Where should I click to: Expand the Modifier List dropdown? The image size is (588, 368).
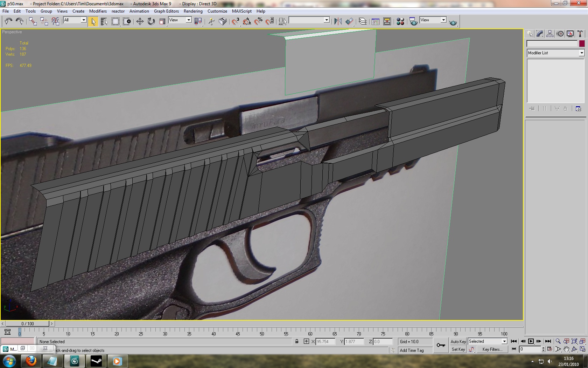581,53
